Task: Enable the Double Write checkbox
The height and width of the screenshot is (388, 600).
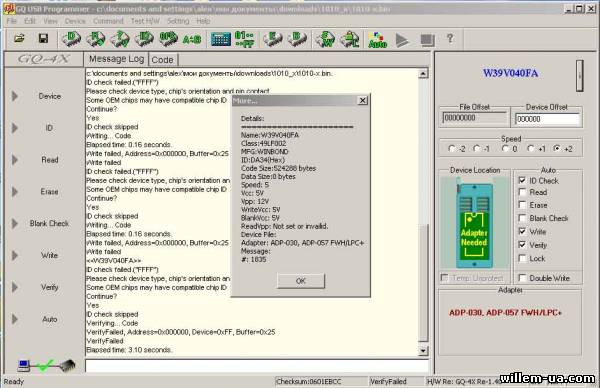Action: (522, 277)
